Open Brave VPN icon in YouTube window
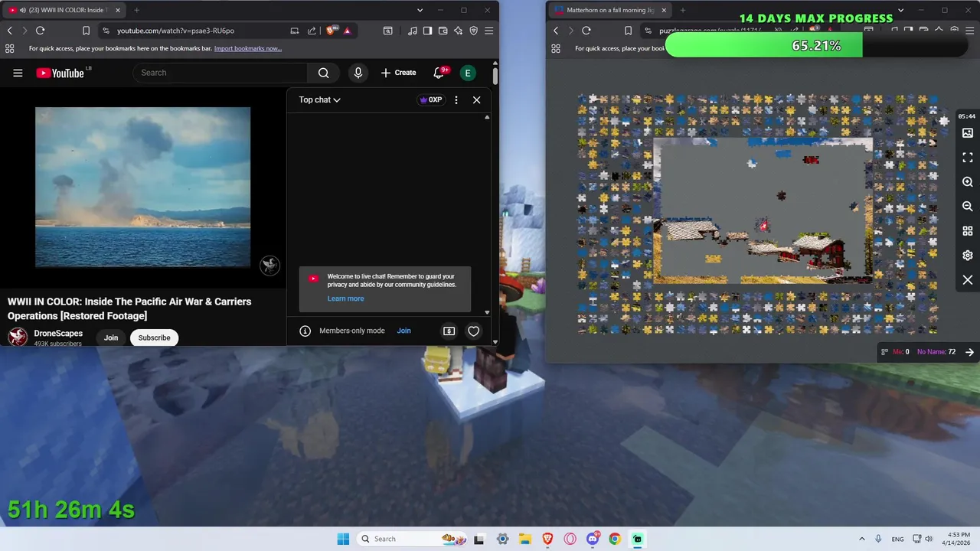The width and height of the screenshot is (980, 551). pyautogui.click(x=473, y=31)
